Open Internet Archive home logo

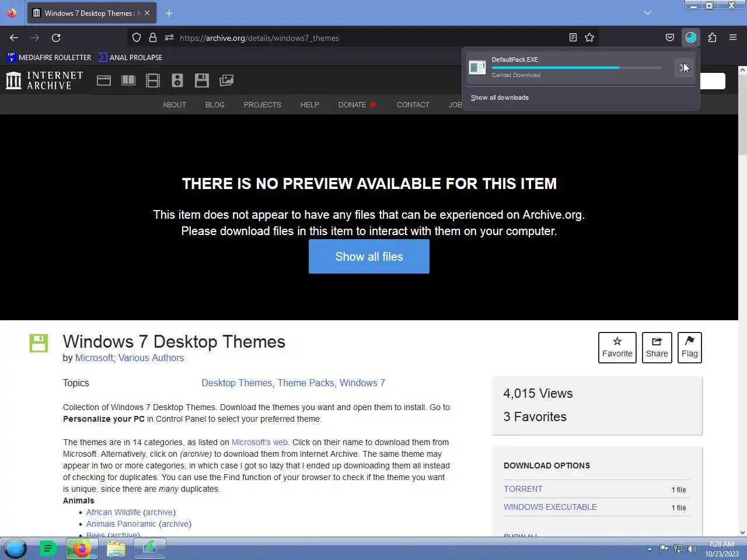click(x=44, y=80)
